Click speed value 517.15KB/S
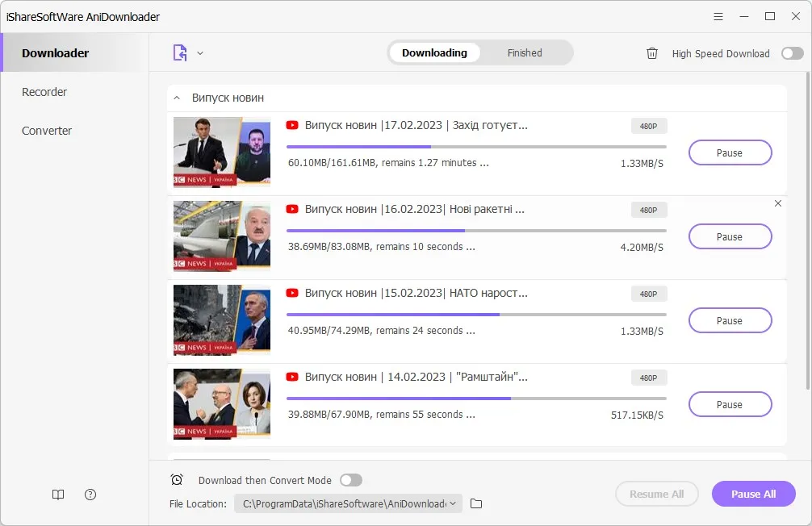Screen dimensions: 812x526 [x=637, y=415]
